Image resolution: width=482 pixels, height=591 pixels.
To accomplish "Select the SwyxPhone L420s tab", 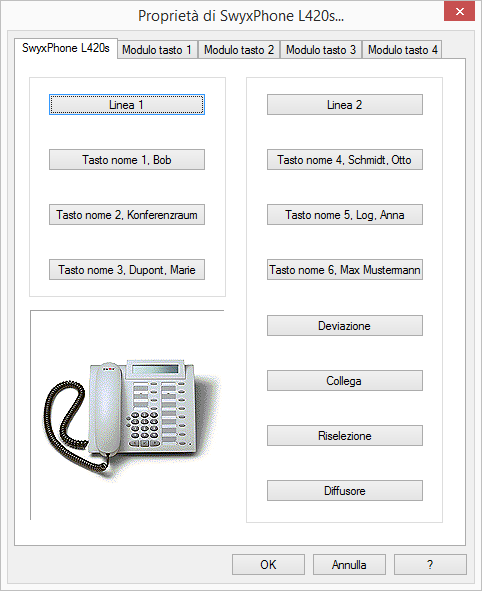I will click(x=66, y=48).
